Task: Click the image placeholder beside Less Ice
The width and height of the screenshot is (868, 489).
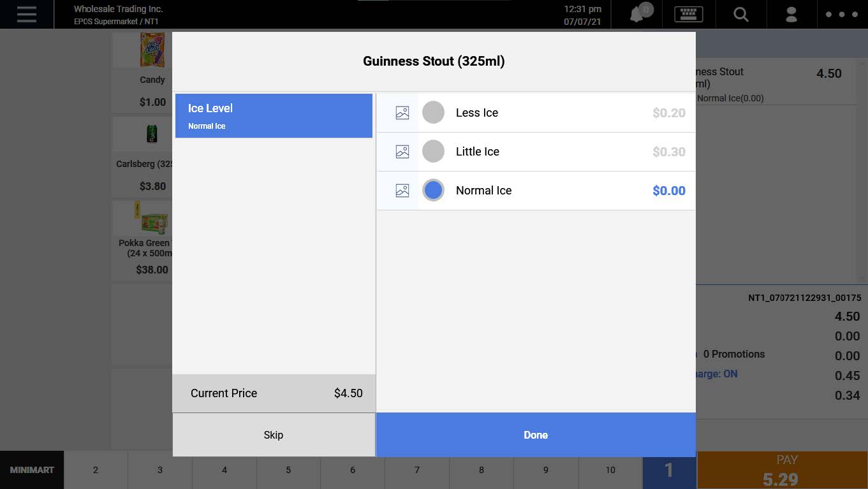Action: (402, 113)
